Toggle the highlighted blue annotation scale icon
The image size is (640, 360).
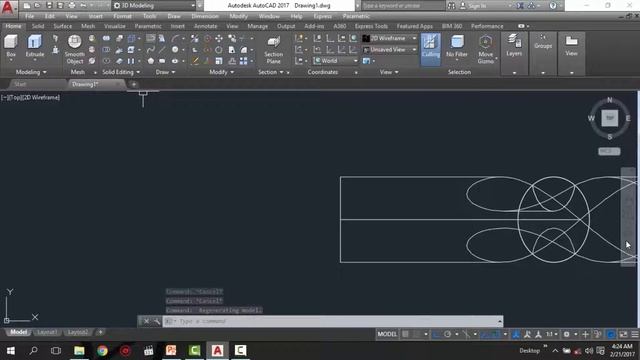coord(516,334)
